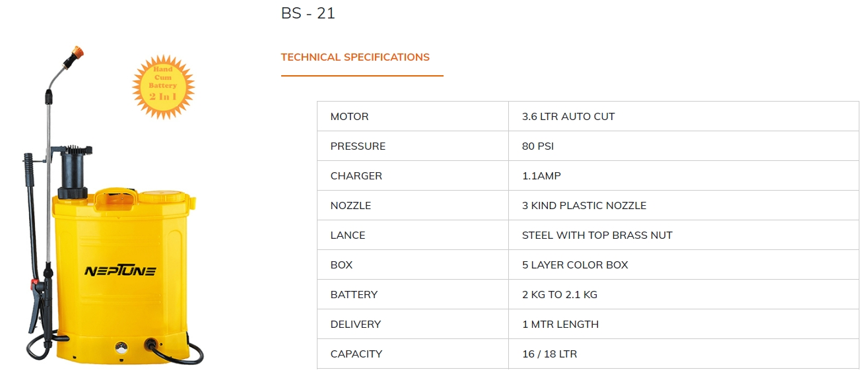Click the Hand Cum Battery 2 in 1 badge

[163, 86]
